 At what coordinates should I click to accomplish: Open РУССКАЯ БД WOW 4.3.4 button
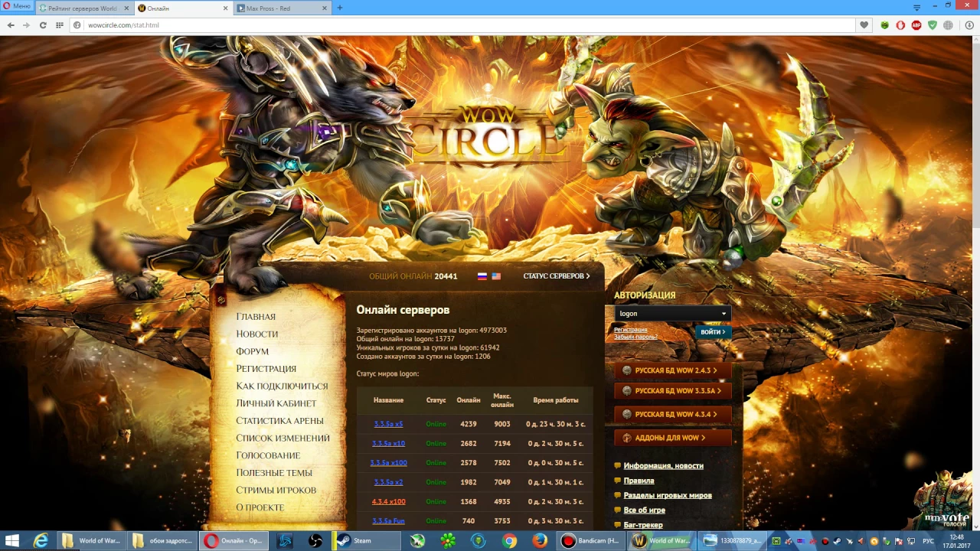(x=672, y=415)
